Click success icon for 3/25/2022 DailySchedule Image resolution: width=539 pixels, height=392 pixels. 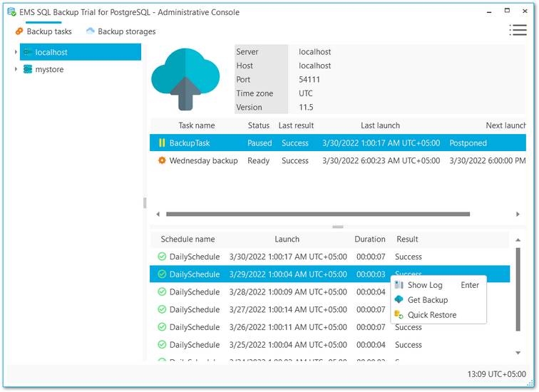pos(162,344)
